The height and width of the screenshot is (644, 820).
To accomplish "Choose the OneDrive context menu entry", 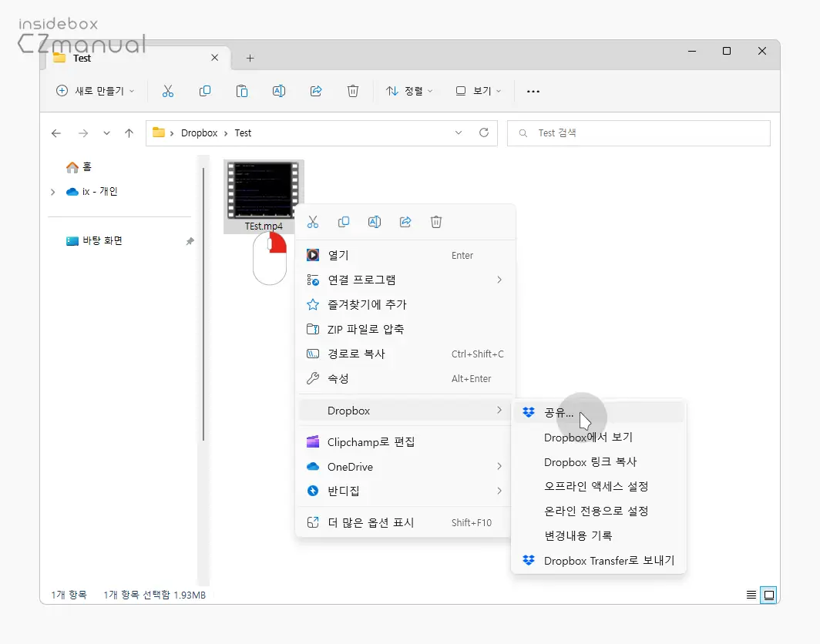I will tap(405, 466).
